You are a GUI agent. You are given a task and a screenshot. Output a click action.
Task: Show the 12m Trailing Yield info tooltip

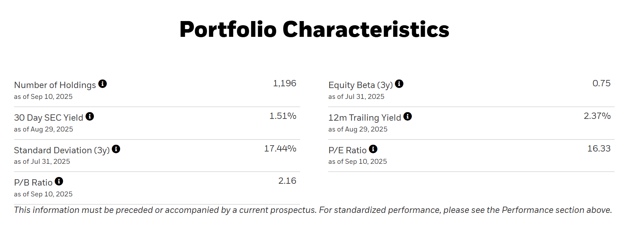408,116
